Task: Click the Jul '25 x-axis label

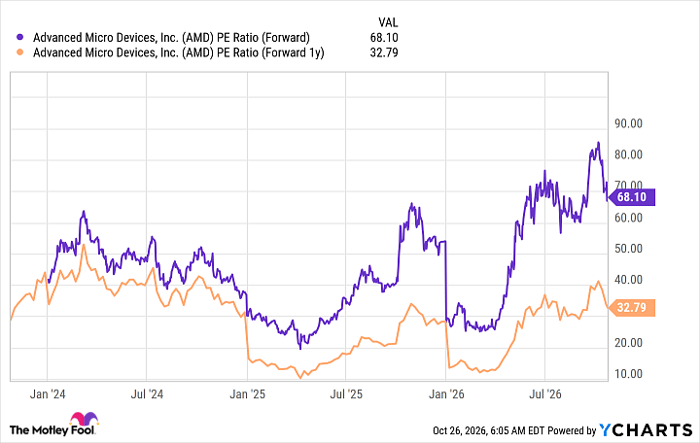Action: 346,394
